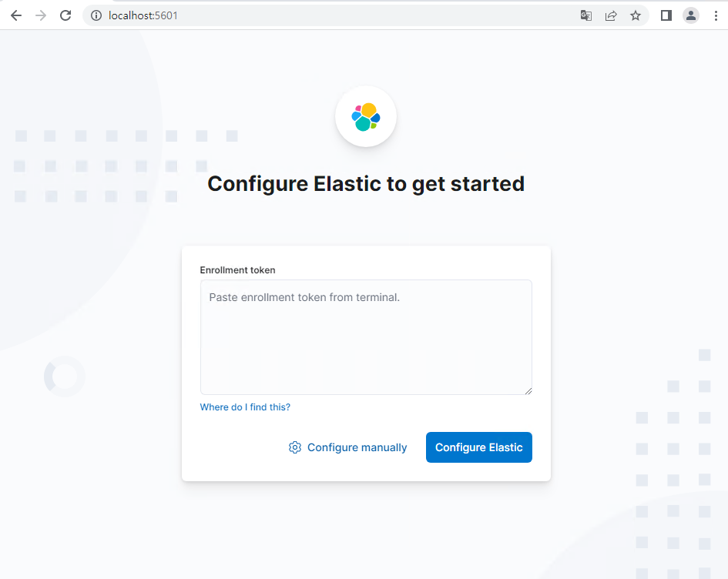Click into the Enrollment token textarea

(x=366, y=337)
